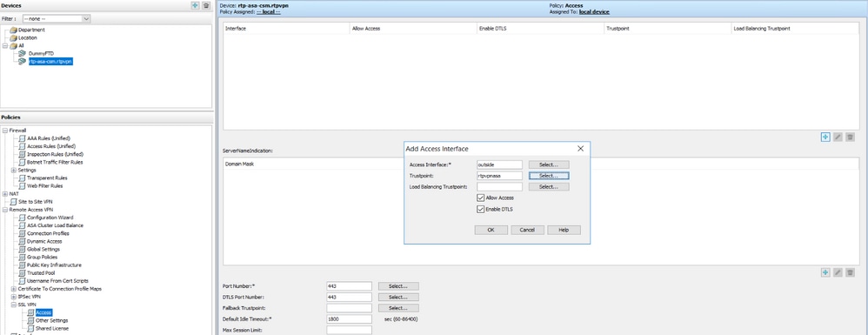This screenshot has height=335, width=868.
Task: Click the Configuration Wizard policy icon
Action: 22,218
